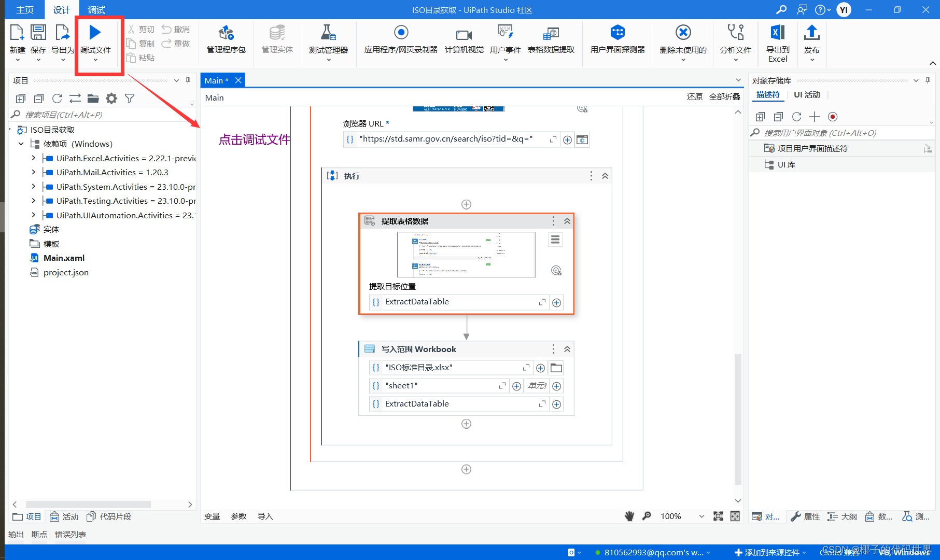Collapse the 写入范围 Workbook activity
This screenshot has height=560, width=940.
pos(567,349)
